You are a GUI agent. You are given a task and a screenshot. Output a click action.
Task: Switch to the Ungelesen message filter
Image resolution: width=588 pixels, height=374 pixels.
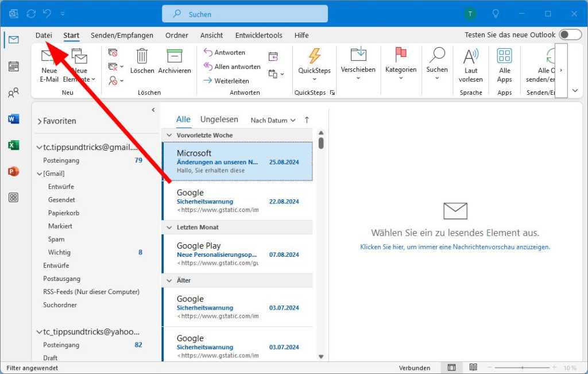[219, 119]
